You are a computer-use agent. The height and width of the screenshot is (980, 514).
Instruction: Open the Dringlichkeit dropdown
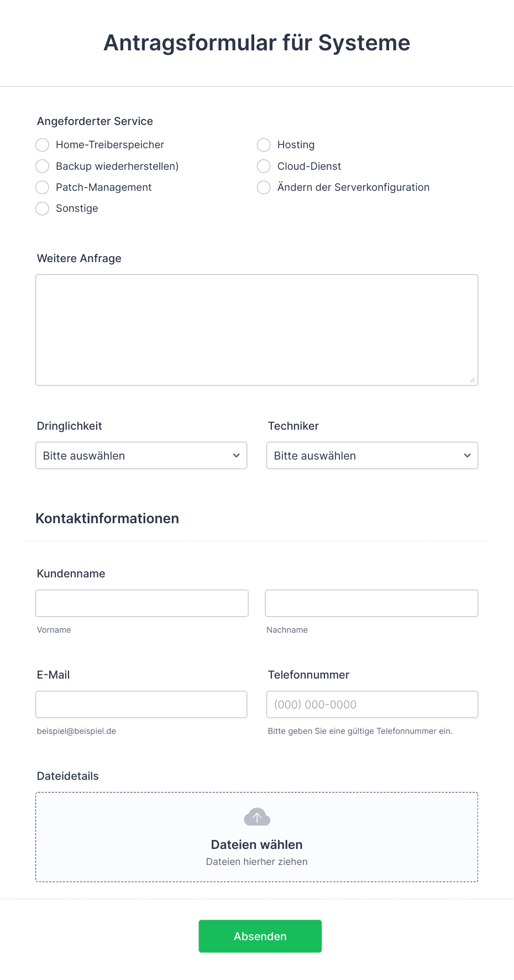point(141,456)
